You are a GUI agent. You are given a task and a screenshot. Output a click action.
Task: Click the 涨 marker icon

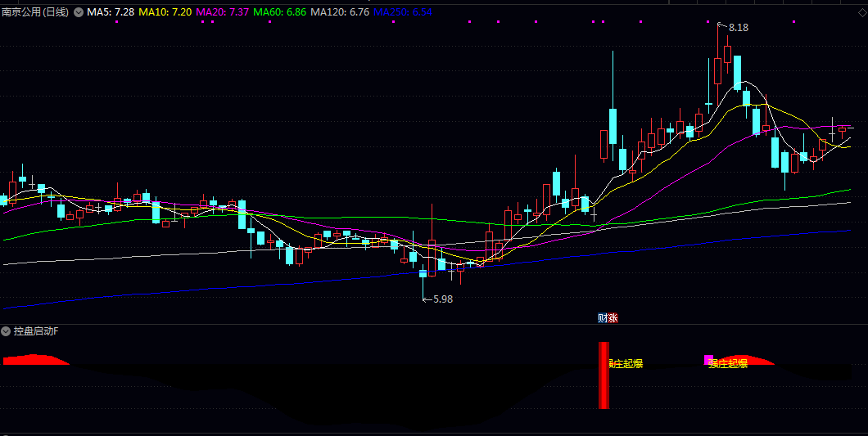613,318
